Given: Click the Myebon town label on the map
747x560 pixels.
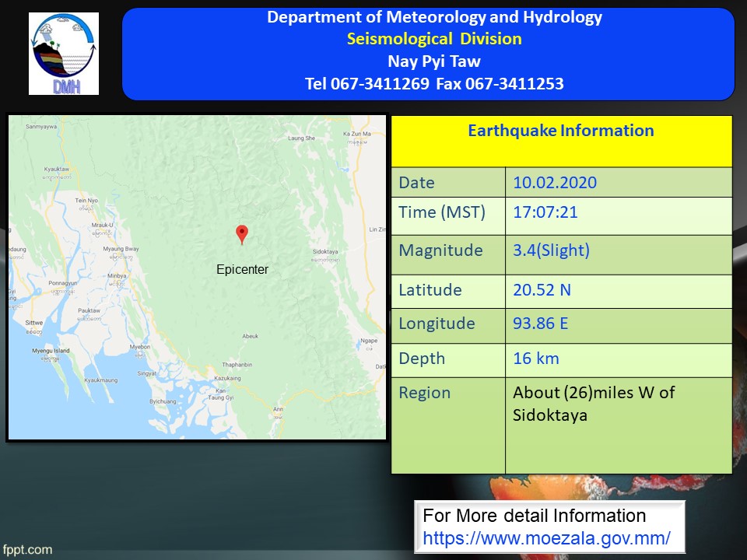Looking at the screenshot, I should (140, 346).
